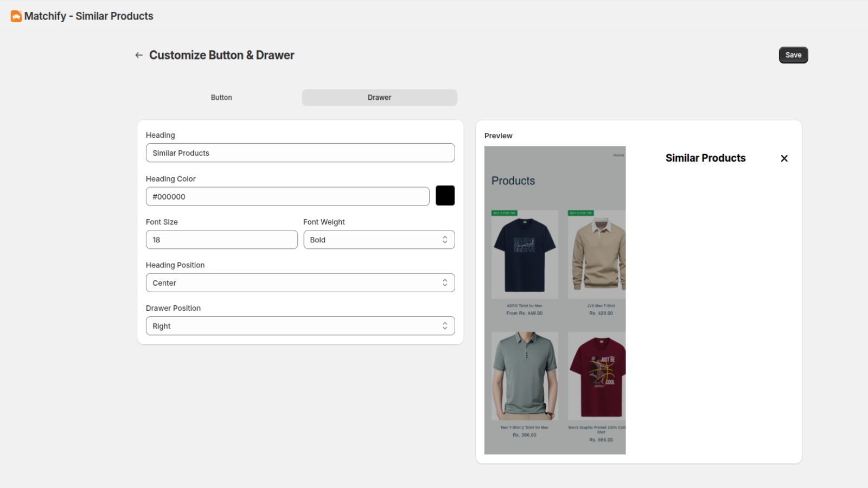The image size is (868, 488).
Task: Click the Font Weight stepper chevrons
Action: coord(445,239)
